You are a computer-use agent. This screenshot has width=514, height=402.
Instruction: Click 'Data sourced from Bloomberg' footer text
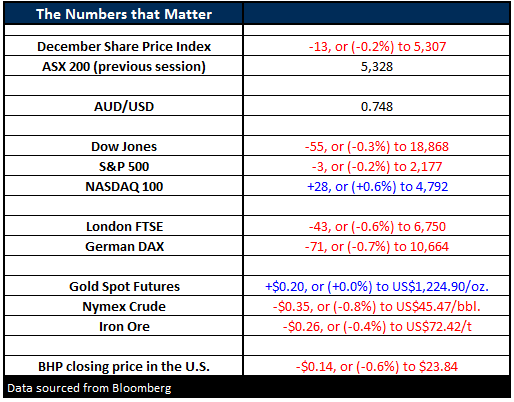coord(89,388)
